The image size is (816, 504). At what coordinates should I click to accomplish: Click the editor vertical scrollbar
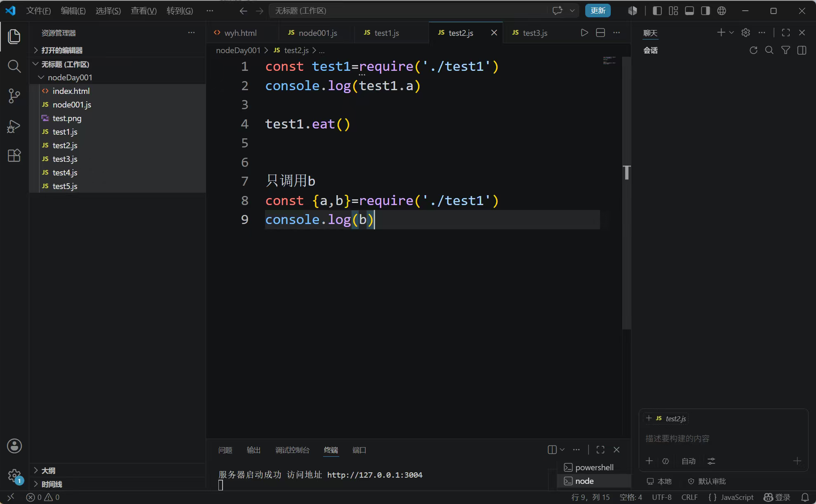pyautogui.click(x=626, y=194)
